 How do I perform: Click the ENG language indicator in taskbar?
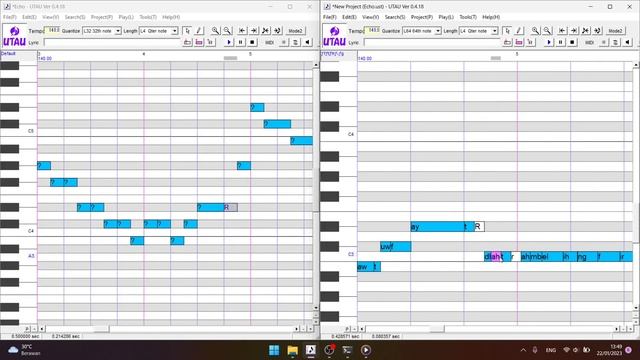click(551, 350)
